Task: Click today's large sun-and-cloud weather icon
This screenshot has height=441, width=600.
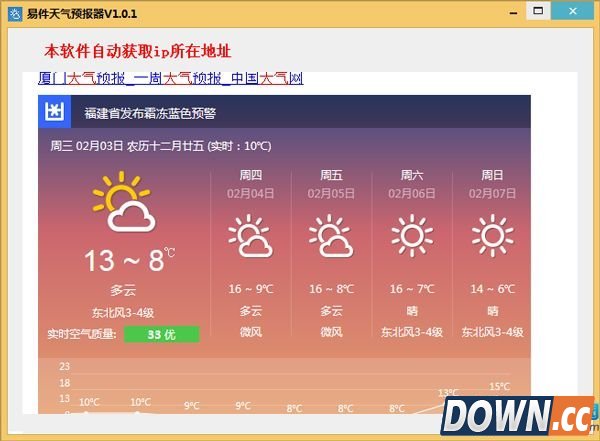Action: pos(123,202)
